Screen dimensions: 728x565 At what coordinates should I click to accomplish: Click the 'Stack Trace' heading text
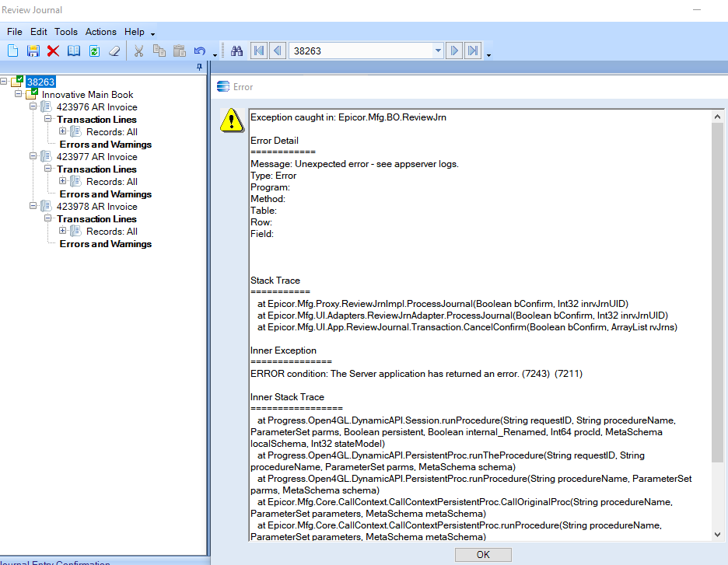point(275,281)
